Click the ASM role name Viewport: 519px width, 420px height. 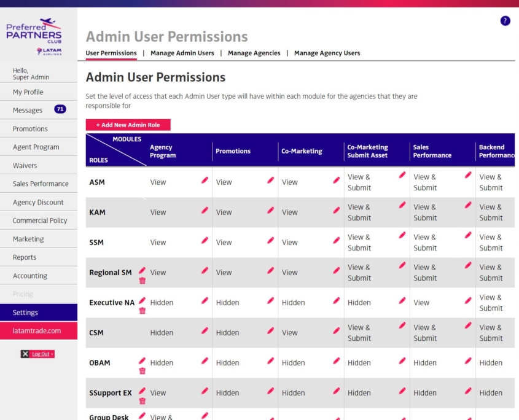point(97,182)
